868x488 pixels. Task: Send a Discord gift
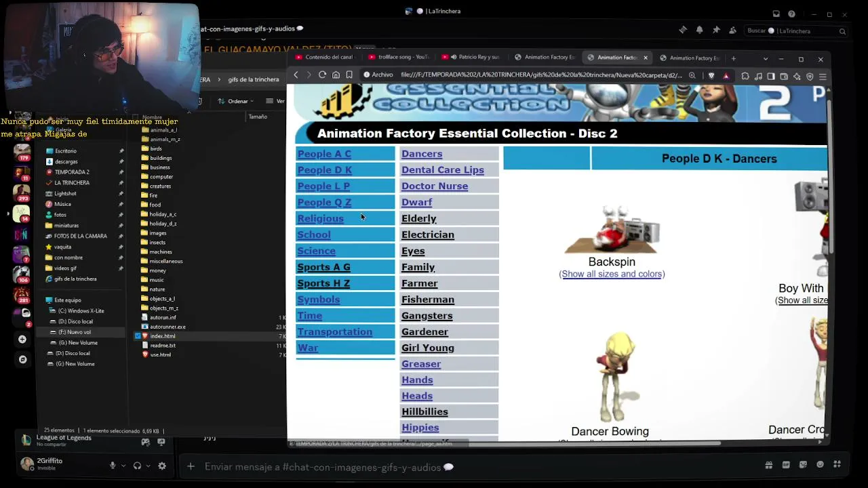pos(768,465)
